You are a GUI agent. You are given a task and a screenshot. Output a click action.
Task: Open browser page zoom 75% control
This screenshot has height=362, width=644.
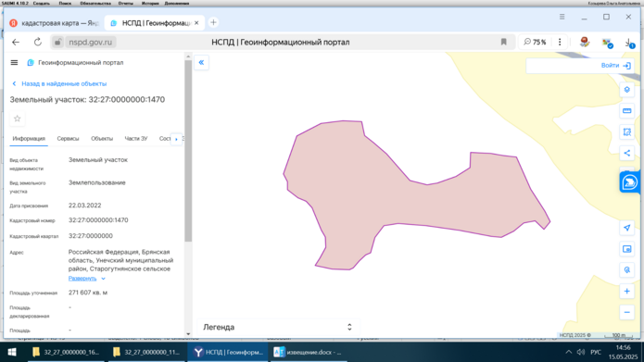(x=535, y=42)
